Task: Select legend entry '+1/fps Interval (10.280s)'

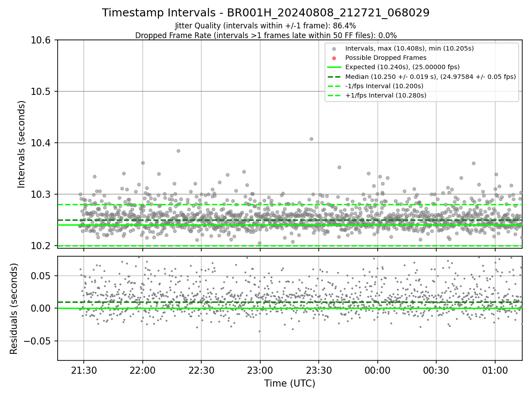Action: point(386,95)
